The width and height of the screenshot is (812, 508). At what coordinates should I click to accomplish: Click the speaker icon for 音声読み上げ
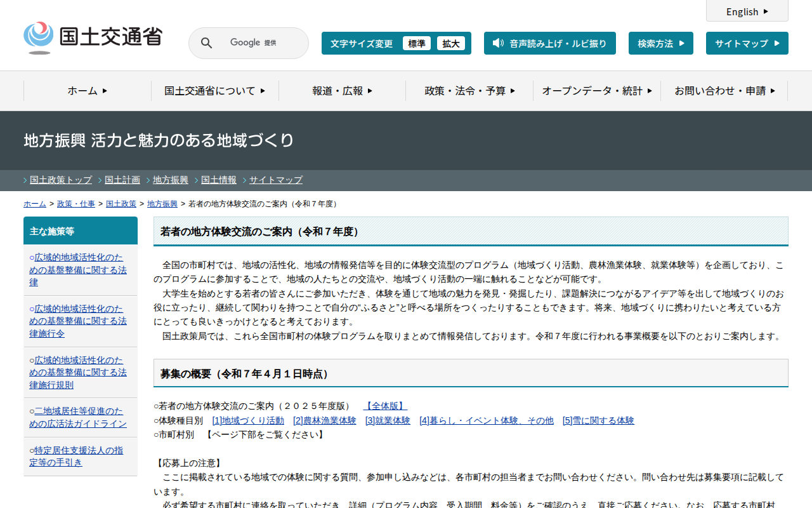coord(498,43)
